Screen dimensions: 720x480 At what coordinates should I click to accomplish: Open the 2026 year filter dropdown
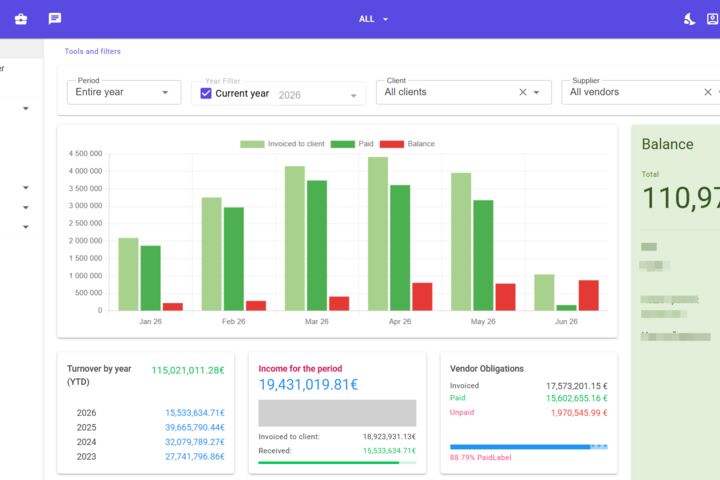(317, 95)
